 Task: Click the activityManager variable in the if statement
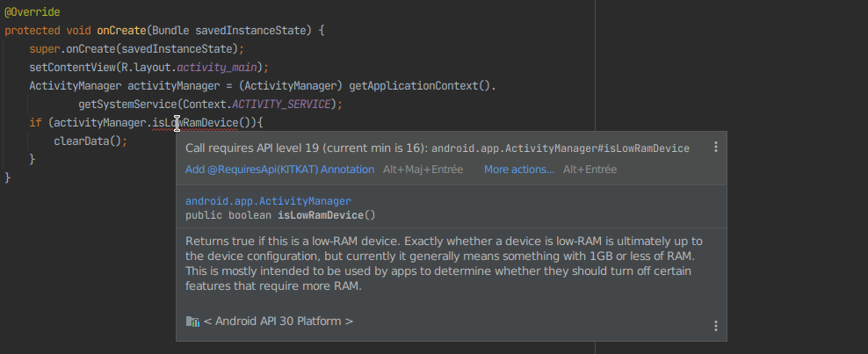coord(100,123)
